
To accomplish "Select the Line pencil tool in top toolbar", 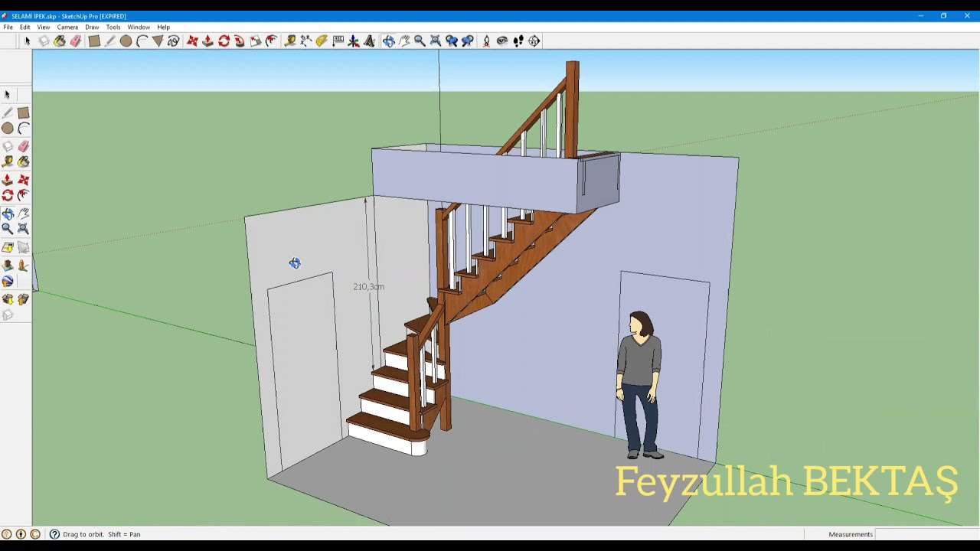I will pyautogui.click(x=110, y=41).
